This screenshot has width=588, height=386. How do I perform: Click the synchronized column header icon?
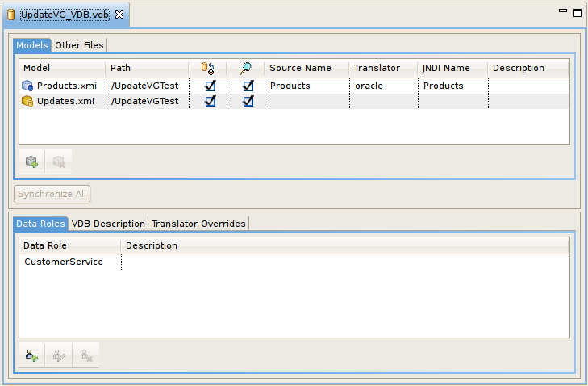pyautogui.click(x=206, y=69)
